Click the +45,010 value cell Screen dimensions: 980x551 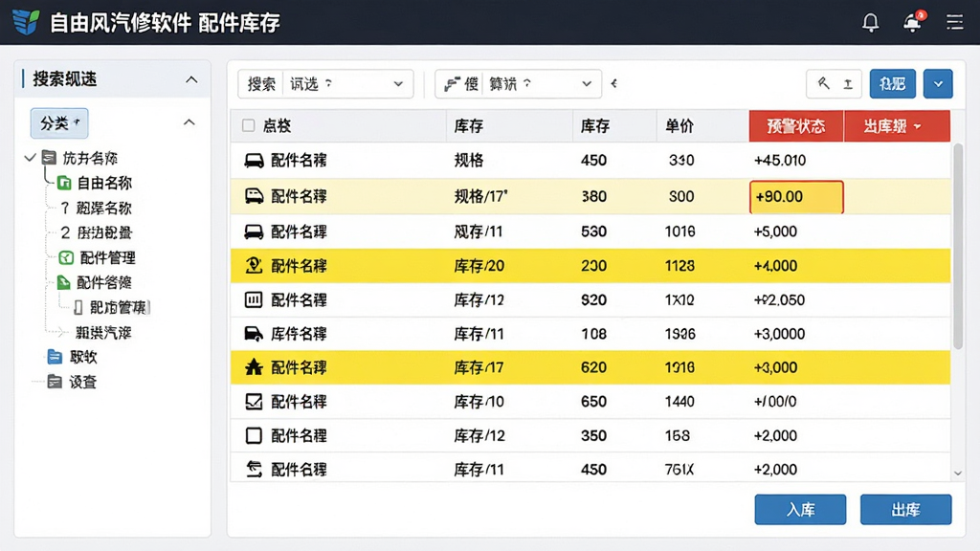tap(779, 161)
